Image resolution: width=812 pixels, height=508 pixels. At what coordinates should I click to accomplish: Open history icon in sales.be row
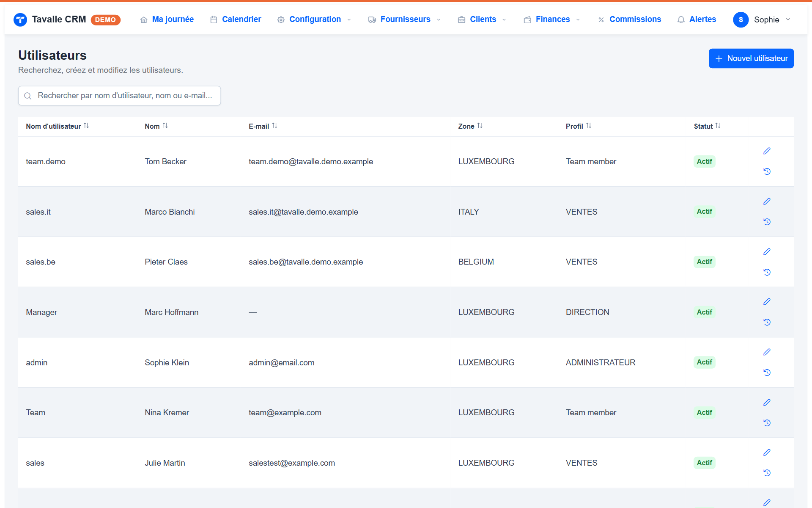click(x=767, y=272)
